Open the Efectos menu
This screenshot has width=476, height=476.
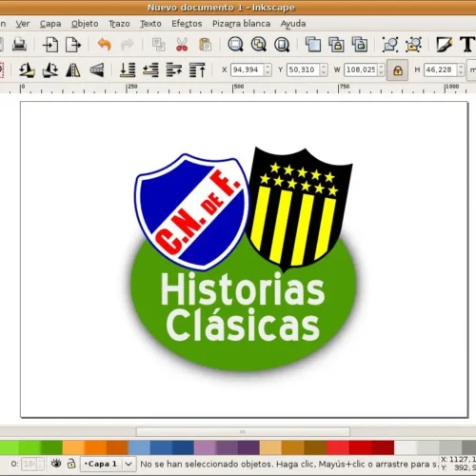(x=187, y=24)
